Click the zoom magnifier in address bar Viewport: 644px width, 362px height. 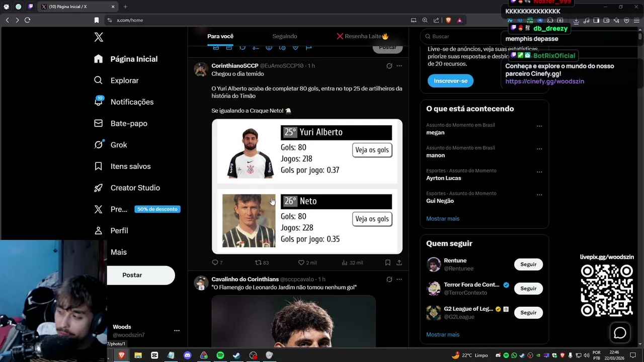pos(425,20)
